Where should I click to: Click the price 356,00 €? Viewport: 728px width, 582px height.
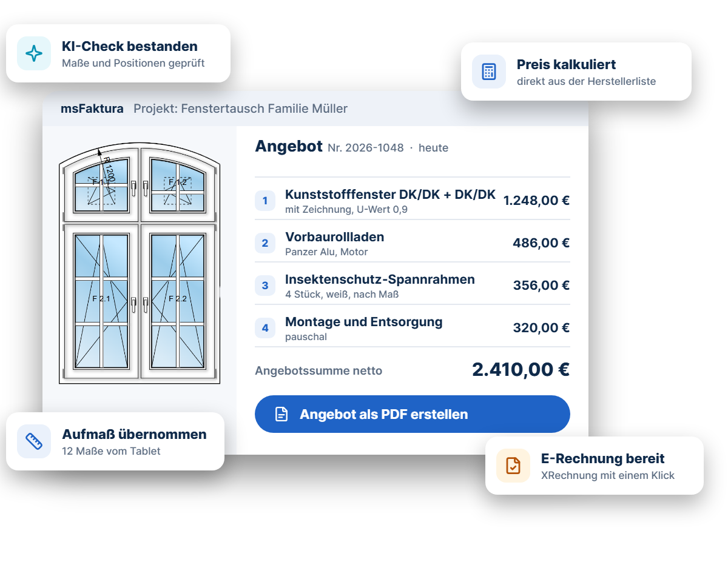541,286
